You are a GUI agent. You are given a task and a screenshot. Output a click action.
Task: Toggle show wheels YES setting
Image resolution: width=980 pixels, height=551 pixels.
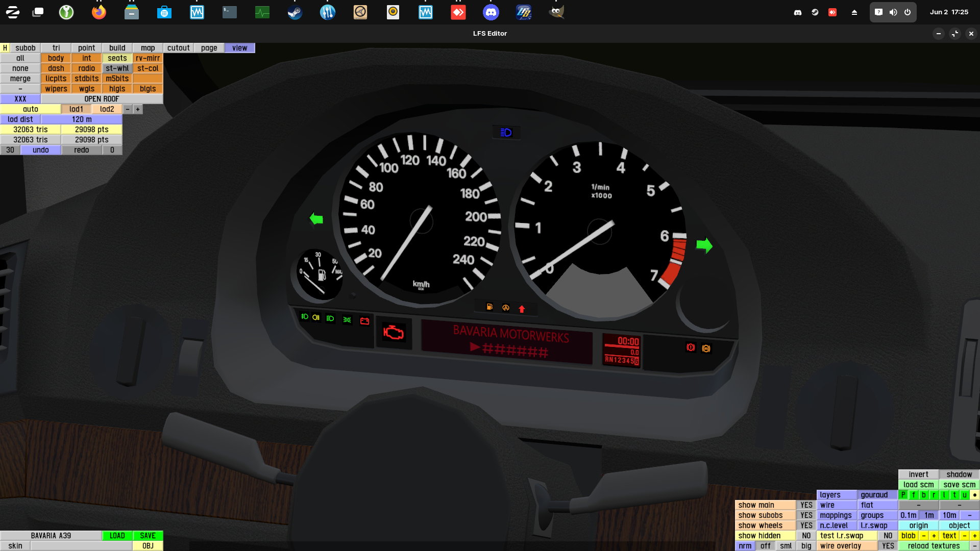806,525
